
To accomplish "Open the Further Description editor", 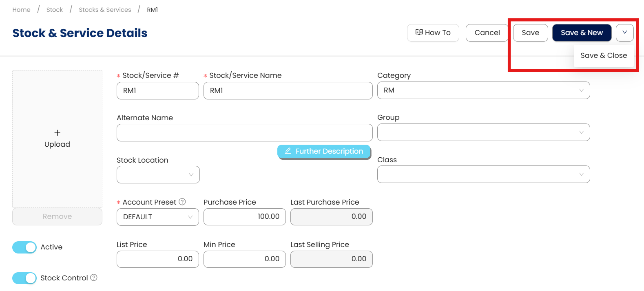I will click(x=324, y=151).
